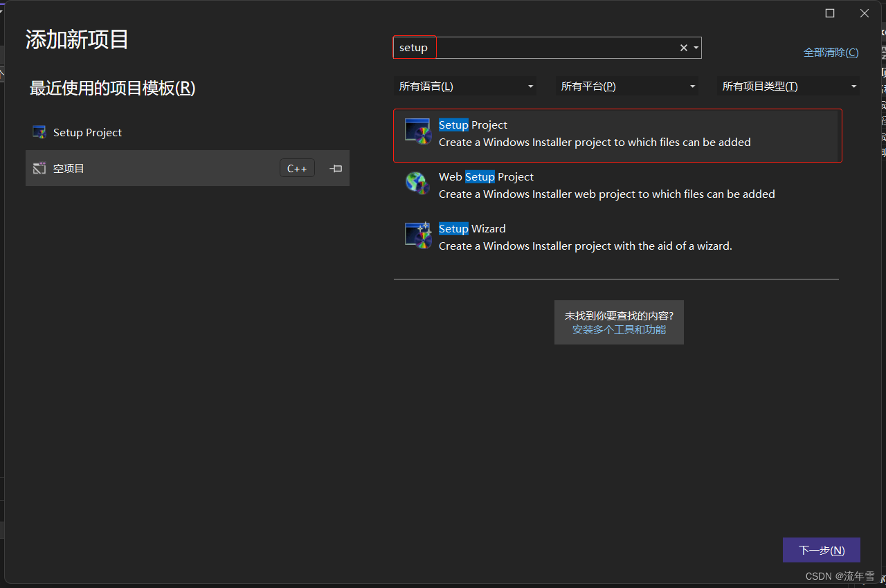886x588 pixels.
Task: Click the 空项目 empty project icon
Action: point(39,168)
